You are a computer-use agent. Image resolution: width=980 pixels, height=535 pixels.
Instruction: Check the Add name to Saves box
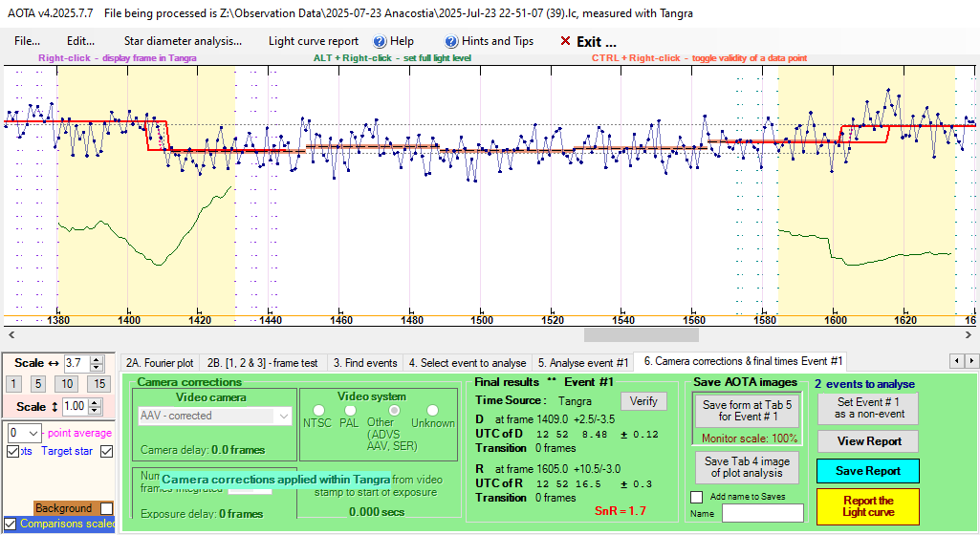(696, 497)
